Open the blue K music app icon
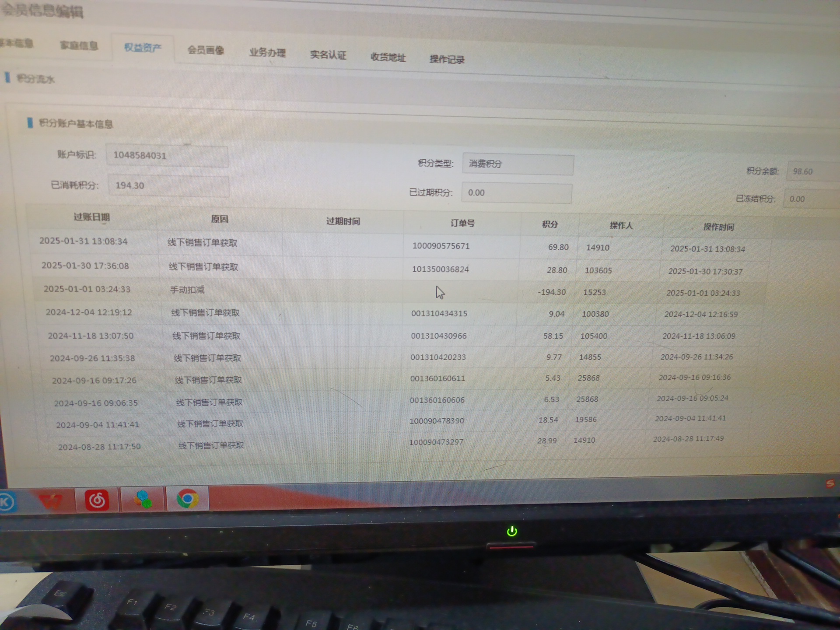Image resolution: width=840 pixels, height=630 pixels. tap(6, 502)
